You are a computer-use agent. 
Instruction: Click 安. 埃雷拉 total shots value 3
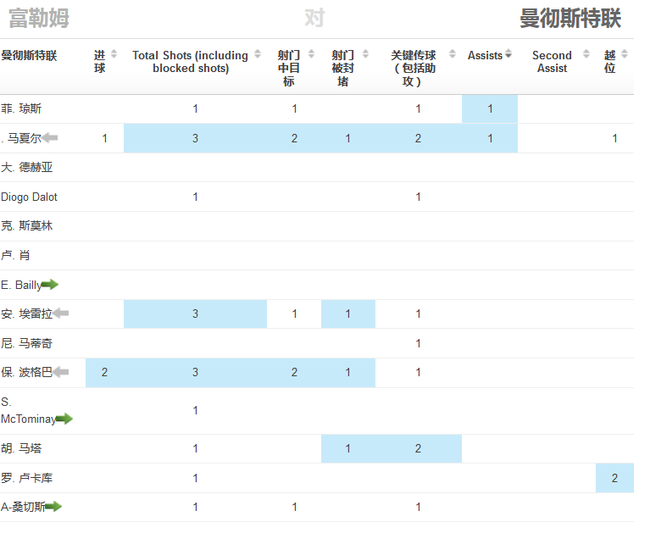click(195, 314)
